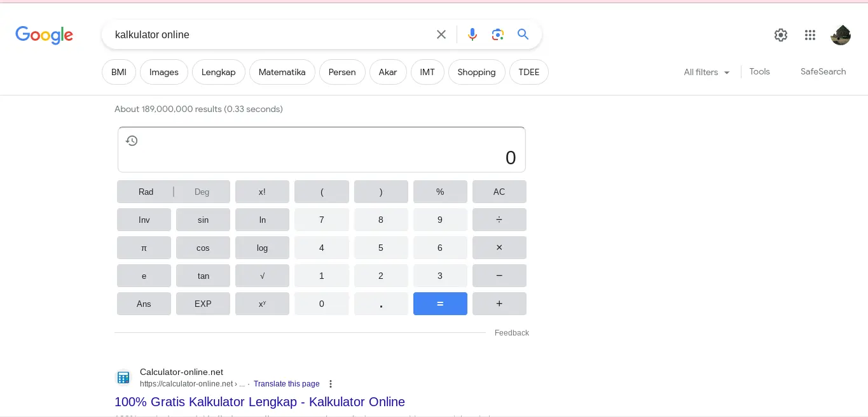Open the Tools options menu

[x=759, y=71]
